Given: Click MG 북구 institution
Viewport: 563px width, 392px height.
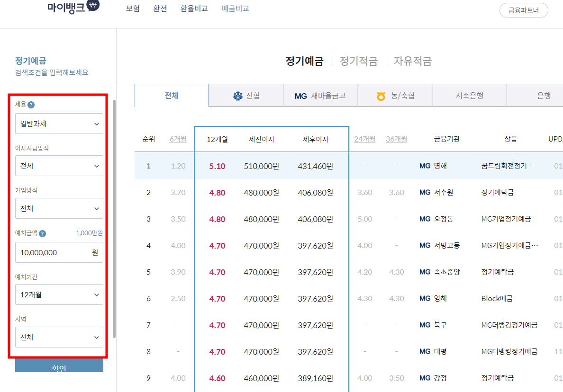Looking at the screenshot, I should 433,325.
